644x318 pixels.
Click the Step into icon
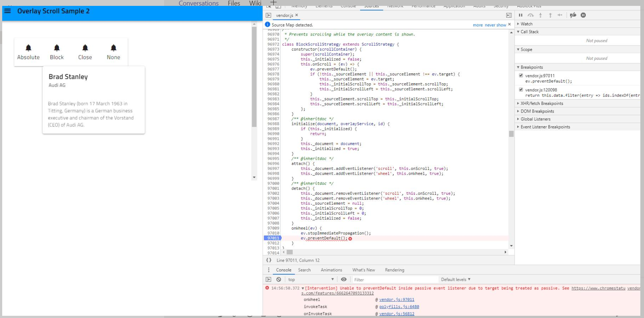tap(540, 15)
